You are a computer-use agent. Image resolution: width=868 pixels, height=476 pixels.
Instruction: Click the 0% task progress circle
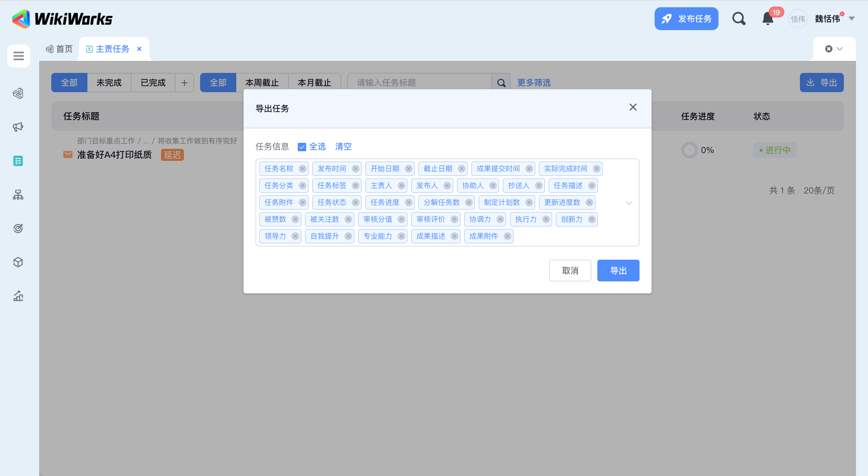pos(689,150)
